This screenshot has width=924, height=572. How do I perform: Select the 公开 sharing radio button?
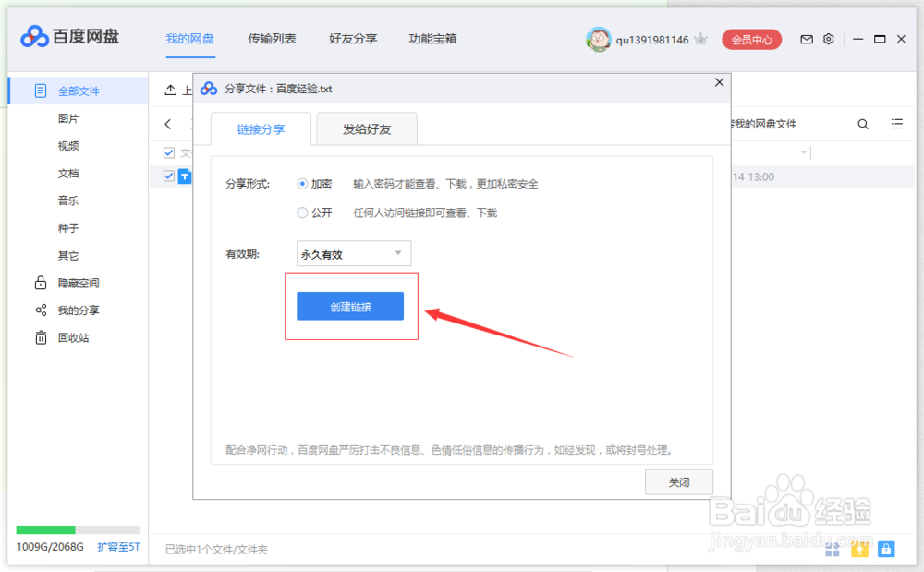click(302, 213)
